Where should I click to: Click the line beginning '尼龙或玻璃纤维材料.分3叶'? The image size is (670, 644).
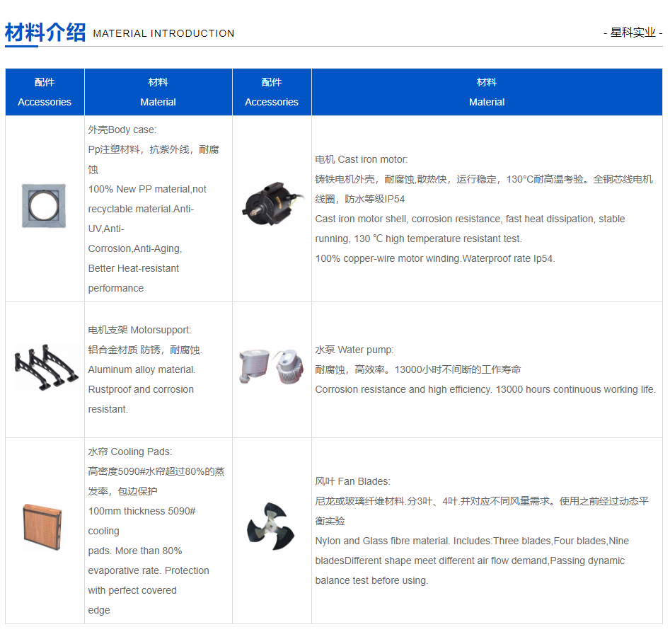(482, 501)
